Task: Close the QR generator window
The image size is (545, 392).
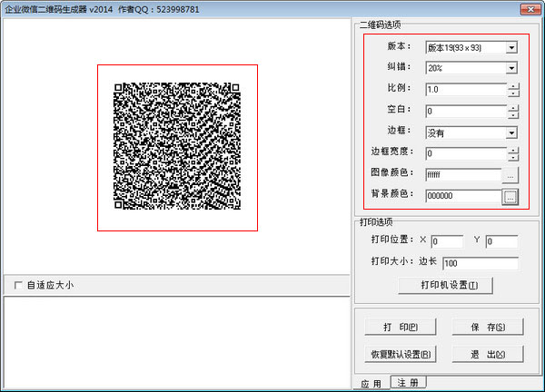Action: coord(530,9)
